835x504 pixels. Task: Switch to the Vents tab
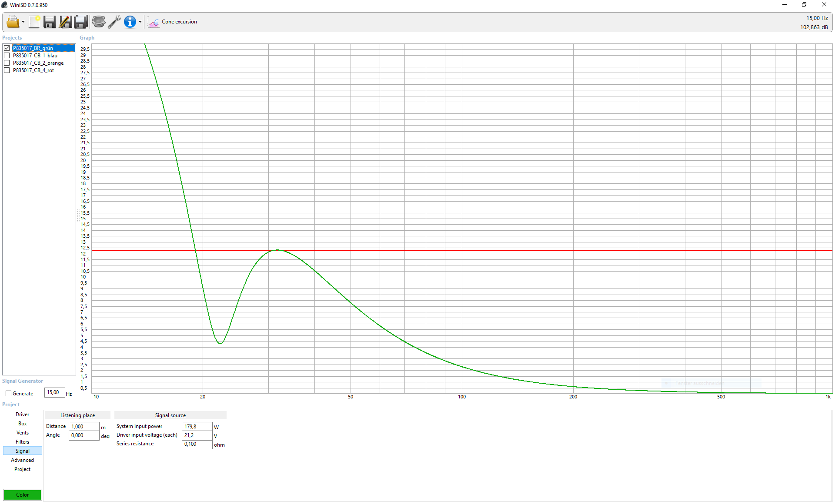22,433
